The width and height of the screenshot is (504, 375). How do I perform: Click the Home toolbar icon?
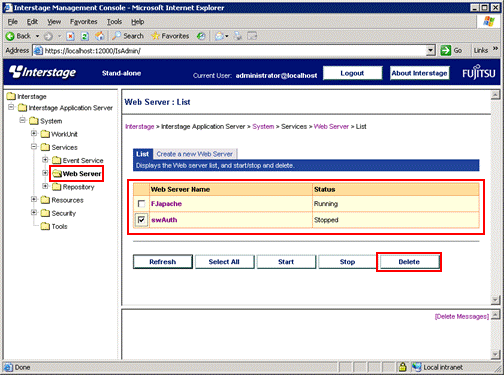click(x=99, y=36)
